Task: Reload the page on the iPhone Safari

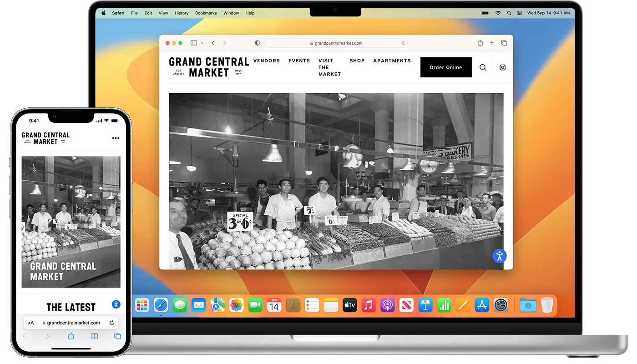Action: click(x=111, y=323)
